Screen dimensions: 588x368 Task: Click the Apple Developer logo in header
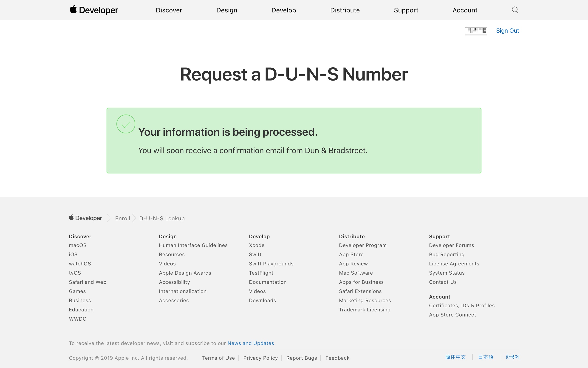click(x=94, y=10)
